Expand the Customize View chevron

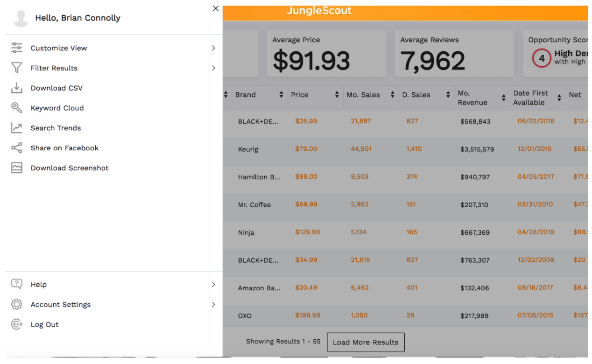coord(213,48)
